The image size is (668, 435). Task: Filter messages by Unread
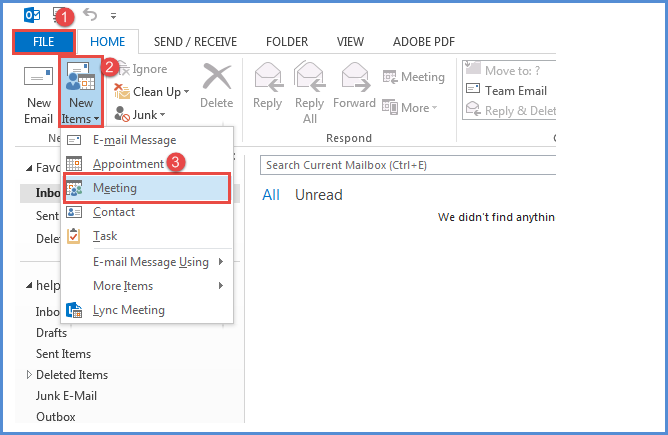318,195
